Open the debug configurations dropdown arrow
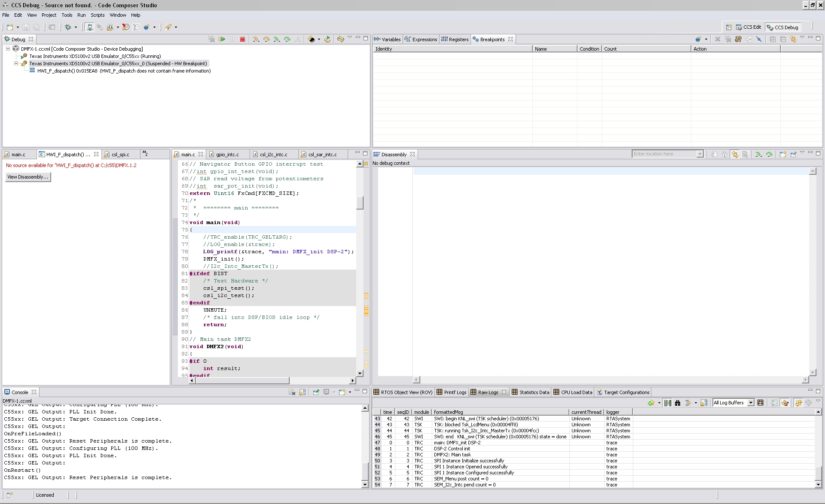 (x=76, y=27)
